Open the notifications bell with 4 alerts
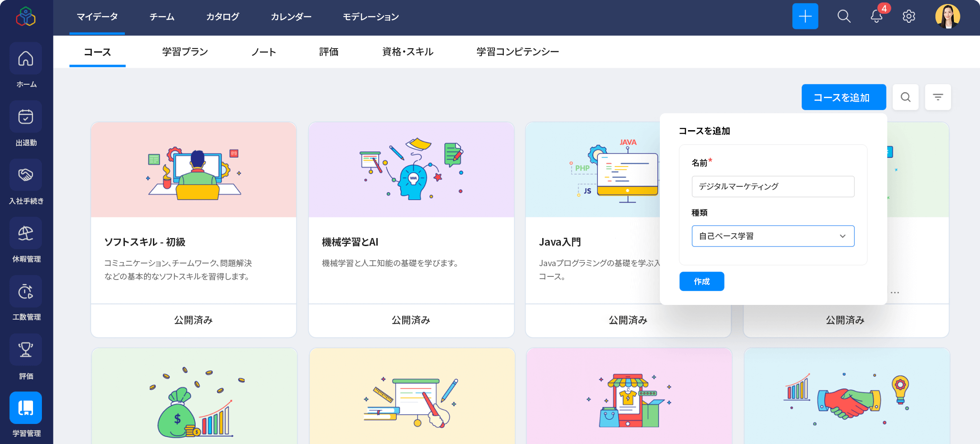The image size is (980, 444). click(x=877, y=17)
